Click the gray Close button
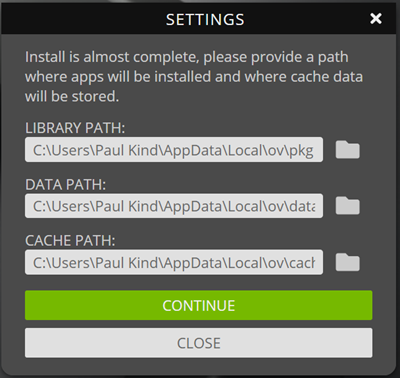This screenshot has height=378, width=400. point(199,343)
